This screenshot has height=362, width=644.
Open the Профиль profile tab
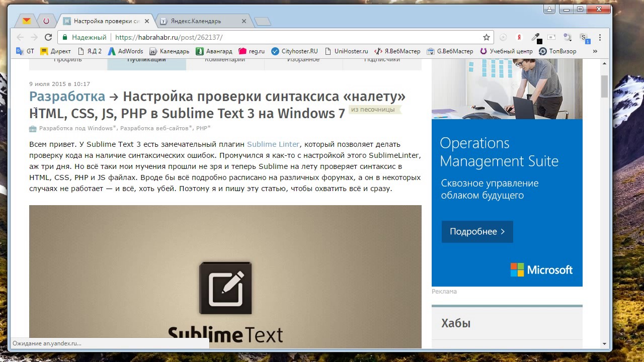point(68,64)
